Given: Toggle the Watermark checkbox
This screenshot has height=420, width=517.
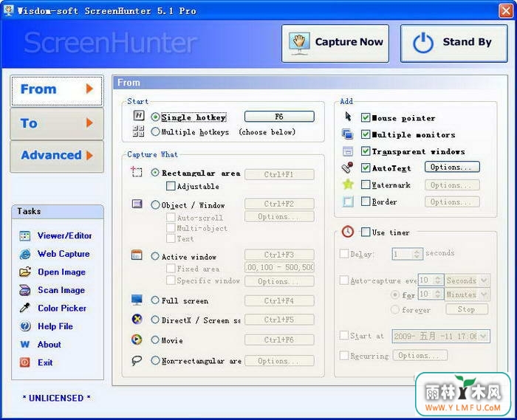Looking at the screenshot, I should point(366,185).
